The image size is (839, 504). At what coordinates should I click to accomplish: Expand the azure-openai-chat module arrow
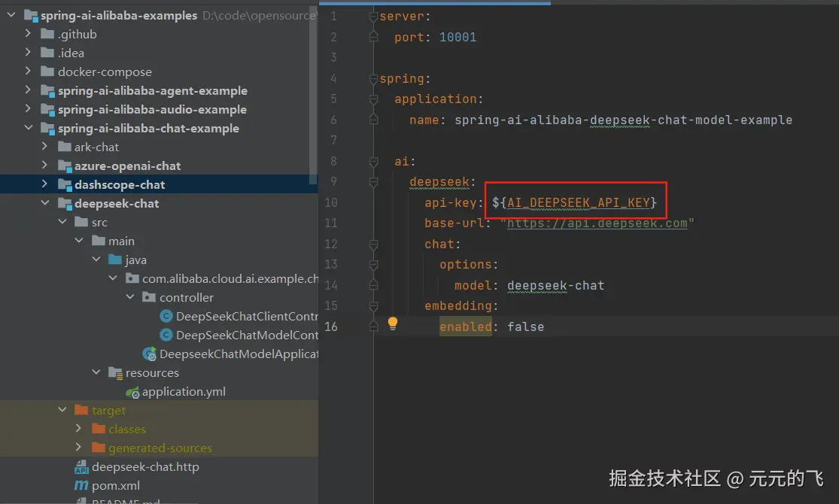(44, 165)
